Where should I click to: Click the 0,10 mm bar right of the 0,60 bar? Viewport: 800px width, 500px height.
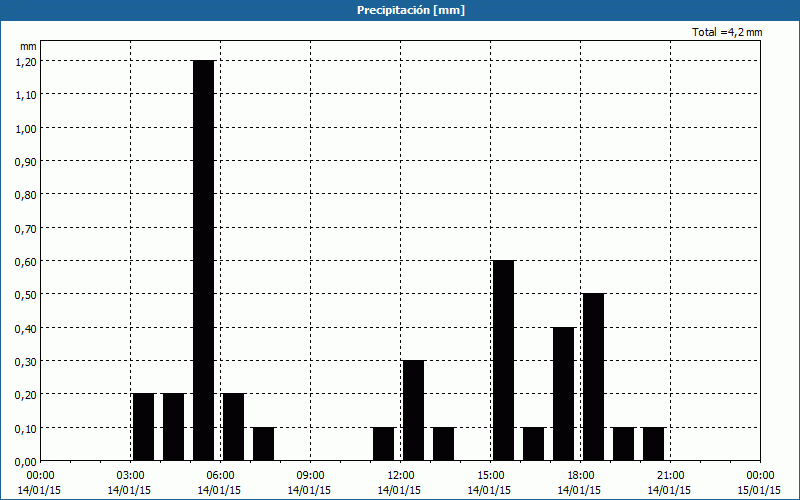(533, 444)
